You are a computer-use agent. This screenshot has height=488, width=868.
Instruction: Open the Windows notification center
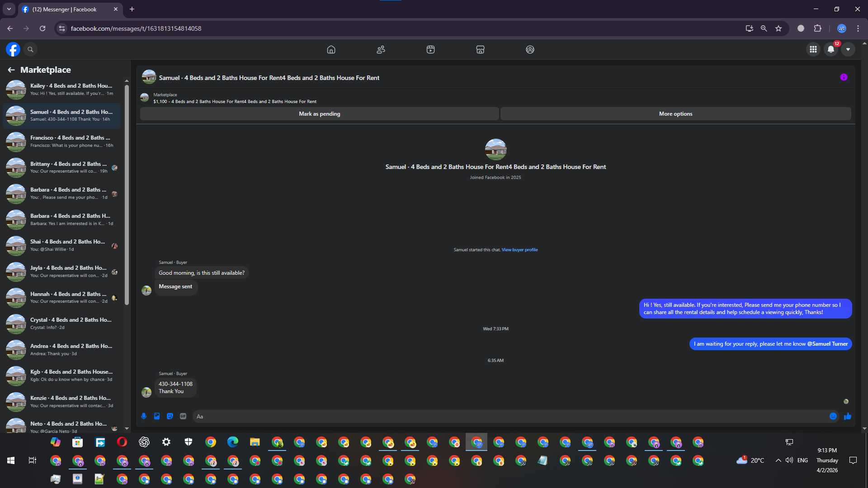[853, 460]
